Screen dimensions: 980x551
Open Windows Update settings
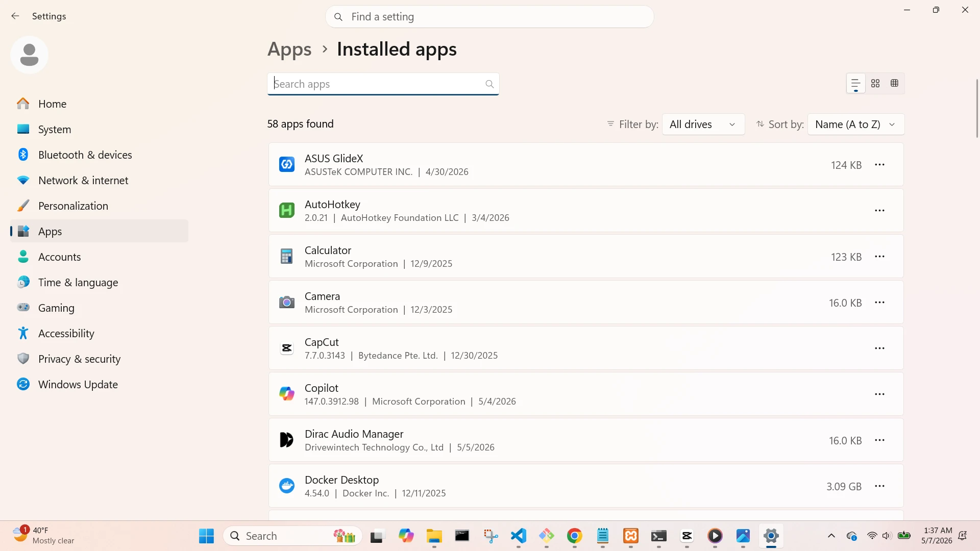coord(100,384)
